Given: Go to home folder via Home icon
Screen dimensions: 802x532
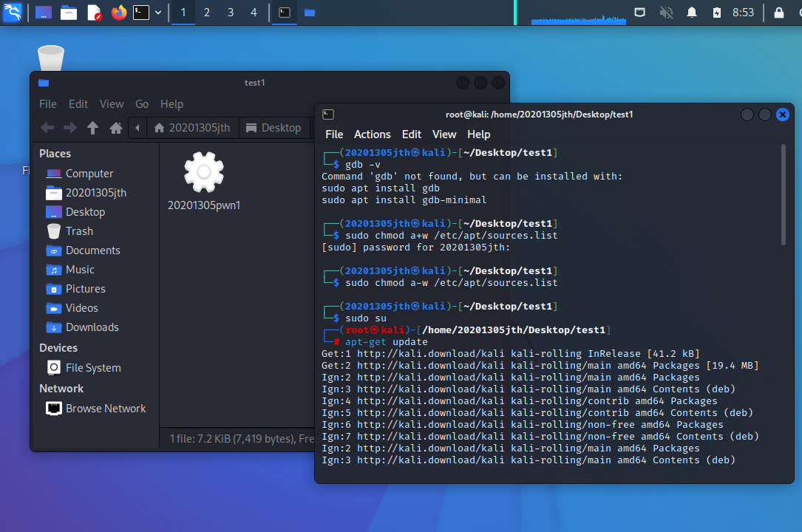Looking at the screenshot, I should (116, 128).
